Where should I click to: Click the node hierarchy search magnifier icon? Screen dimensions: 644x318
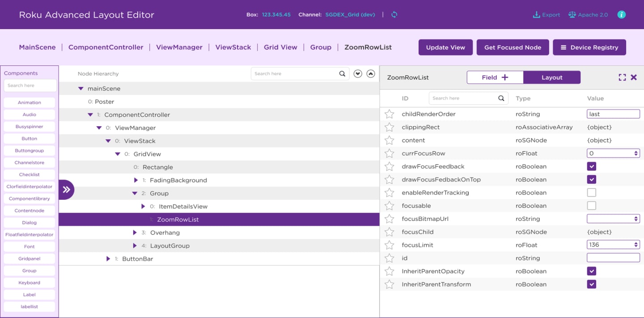tap(342, 73)
